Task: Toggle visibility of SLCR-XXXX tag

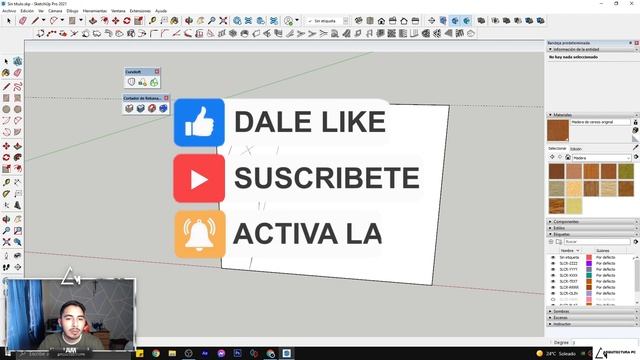Action: pos(553,276)
